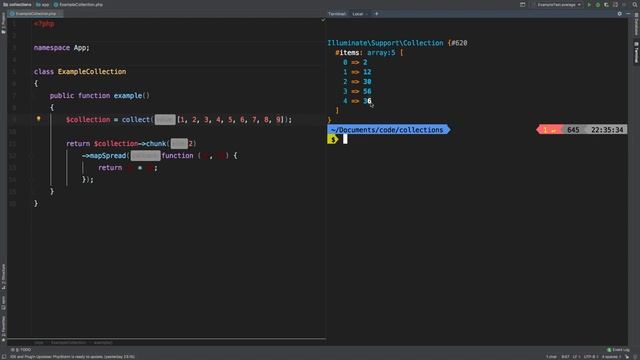The width and height of the screenshot is (640, 360).
Task: Open terminal settings with the gear icon
Action: [620, 14]
